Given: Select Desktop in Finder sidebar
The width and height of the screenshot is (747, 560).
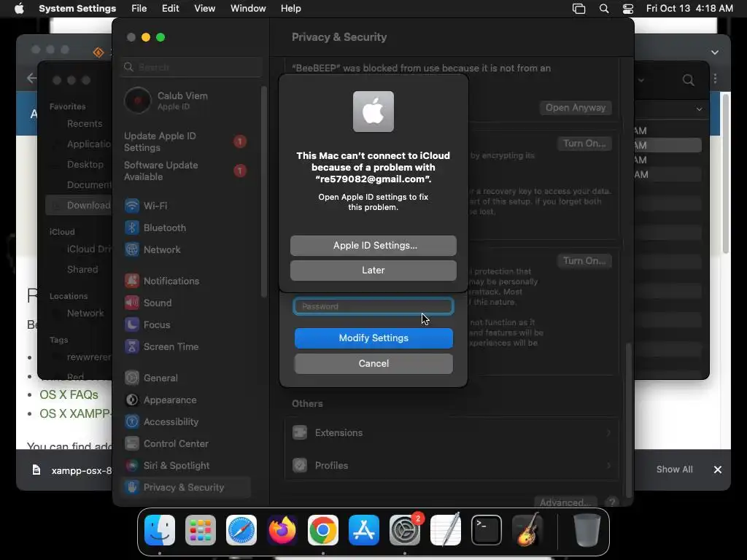Looking at the screenshot, I should pos(85,164).
